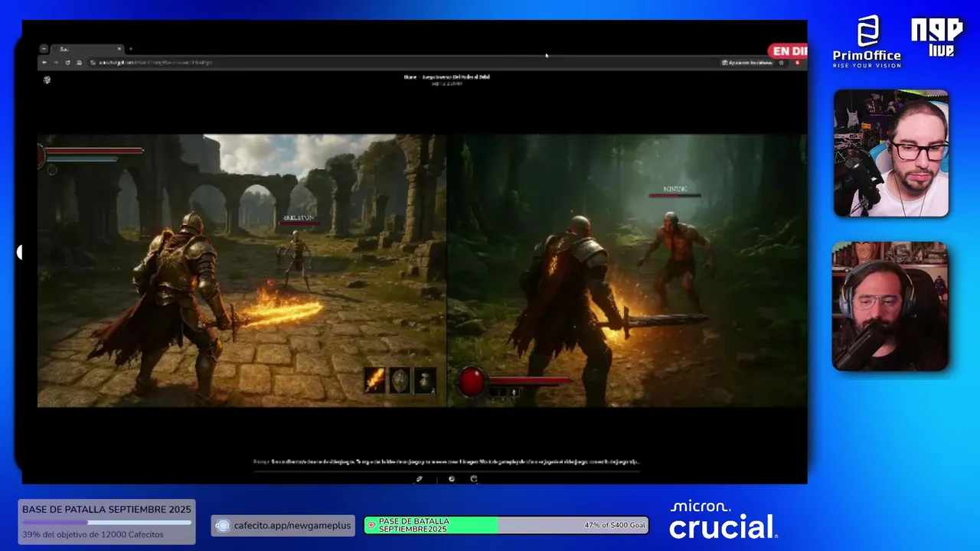Go back using the browser back arrow
This screenshot has width=980, height=551.
[45, 63]
